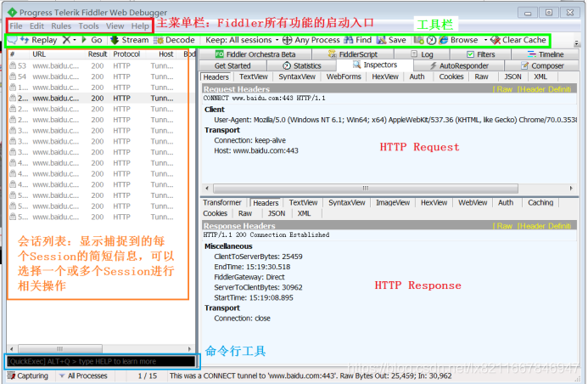Open the Tools menu
The width and height of the screenshot is (588, 384).
pyautogui.click(x=88, y=25)
